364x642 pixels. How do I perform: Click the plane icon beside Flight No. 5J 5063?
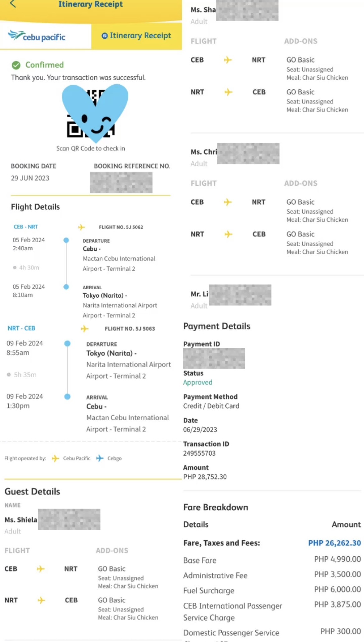85,329
